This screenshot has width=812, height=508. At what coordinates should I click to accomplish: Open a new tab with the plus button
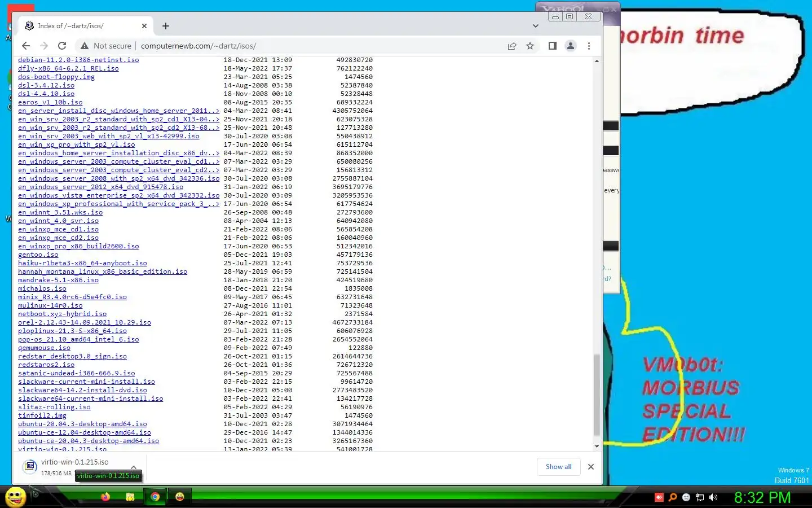165,26
